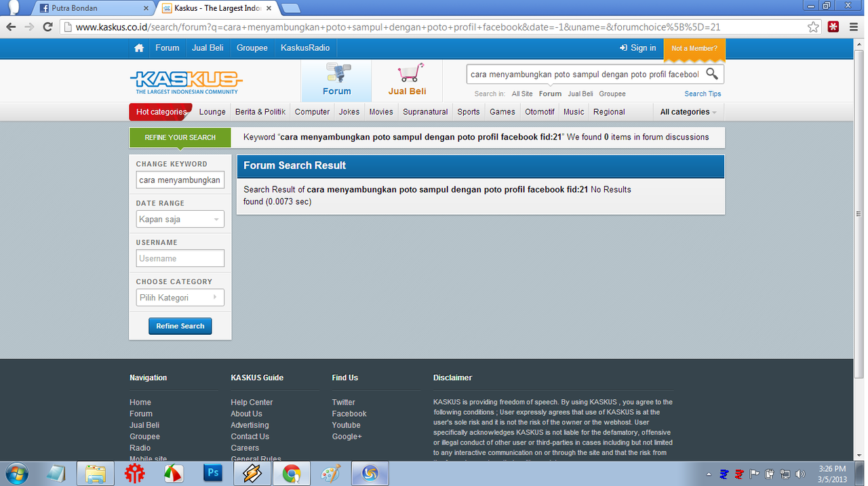Open the Kapan saja date range dropdown
Image resolution: width=868 pixels, height=486 pixels.
tap(180, 220)
